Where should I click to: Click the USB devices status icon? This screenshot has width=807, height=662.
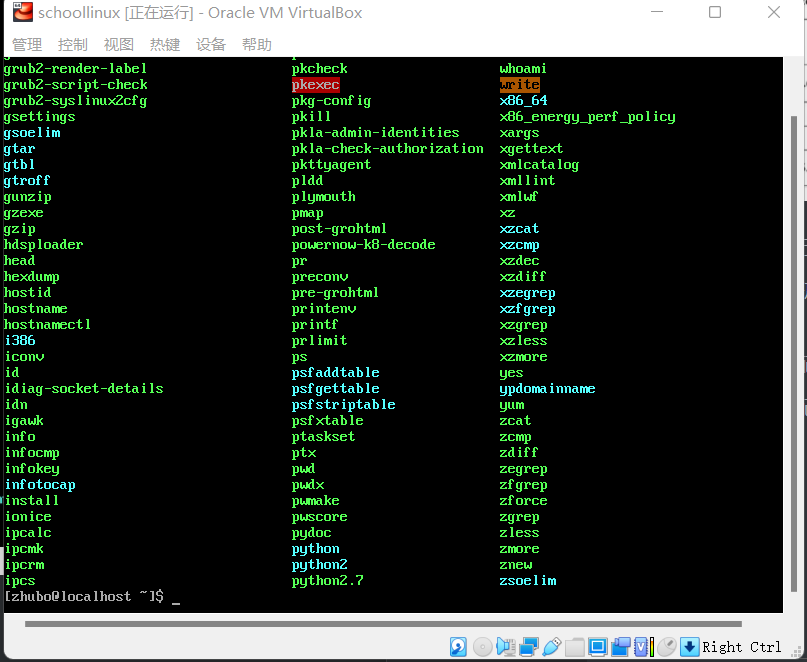552,647
